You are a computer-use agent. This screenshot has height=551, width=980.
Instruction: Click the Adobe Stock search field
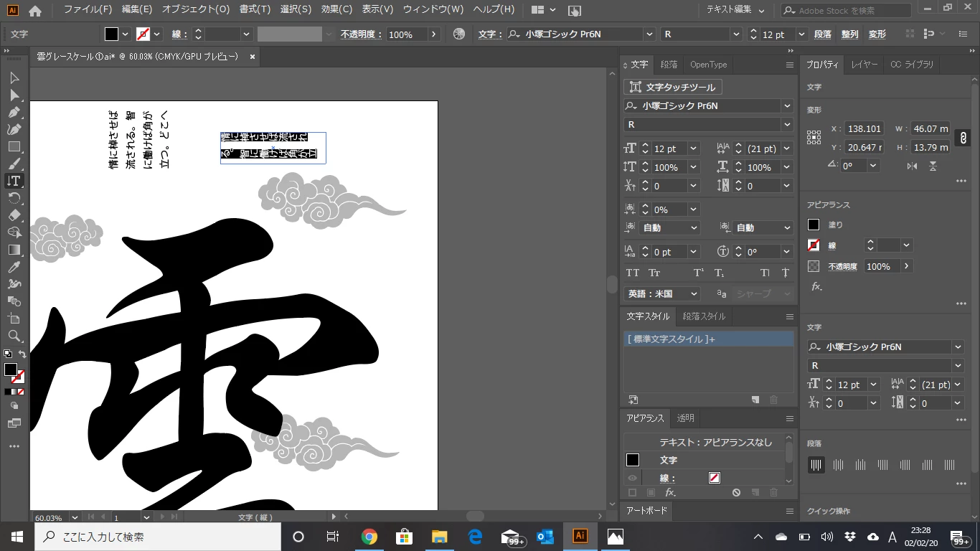tap(846, 10)
